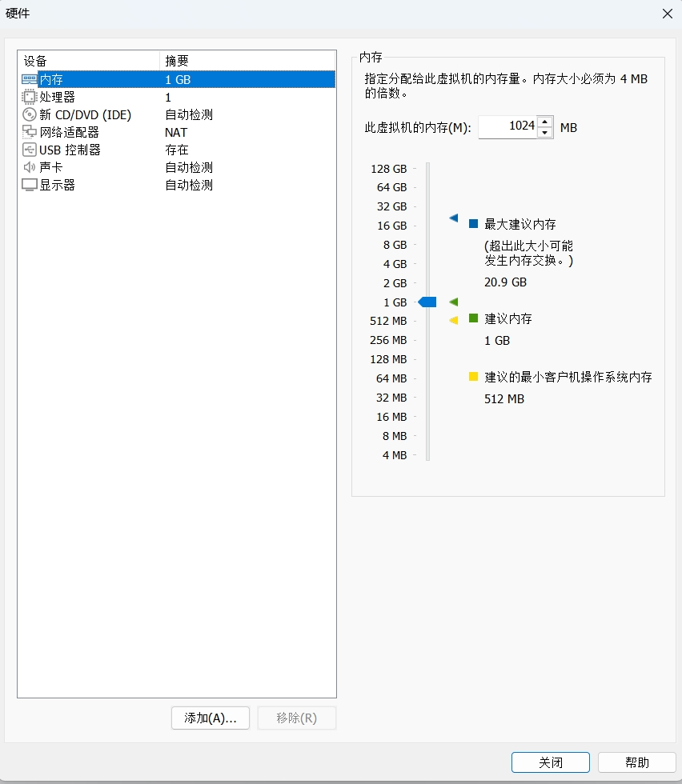This screenshot has height=784, width=682.
Task: Click the 128 GB label on slider scale
Action: 389,169
